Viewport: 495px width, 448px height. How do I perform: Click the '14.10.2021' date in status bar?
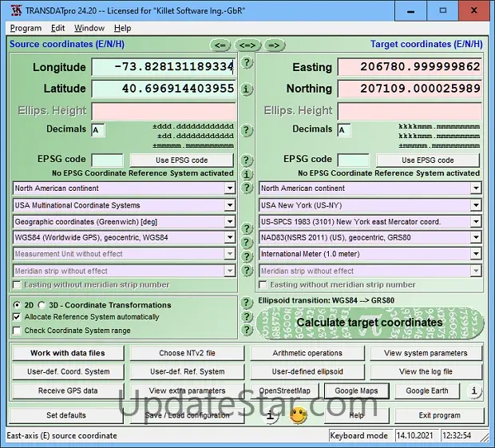[x=415, y=436]
